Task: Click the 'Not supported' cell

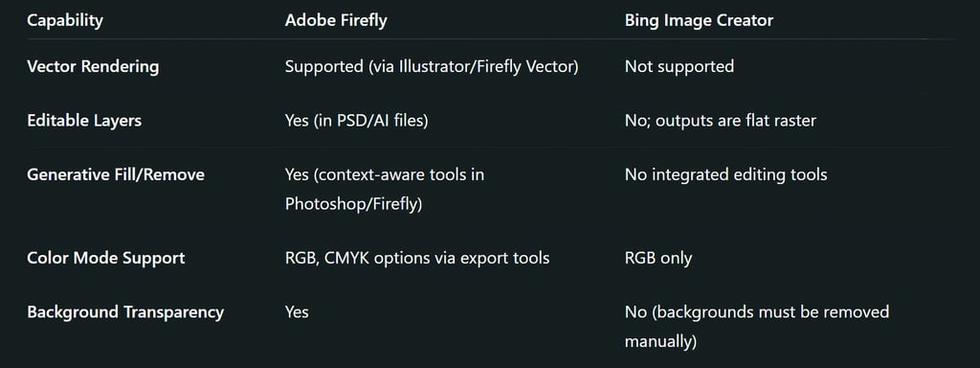Action: (x=679, y=66)
